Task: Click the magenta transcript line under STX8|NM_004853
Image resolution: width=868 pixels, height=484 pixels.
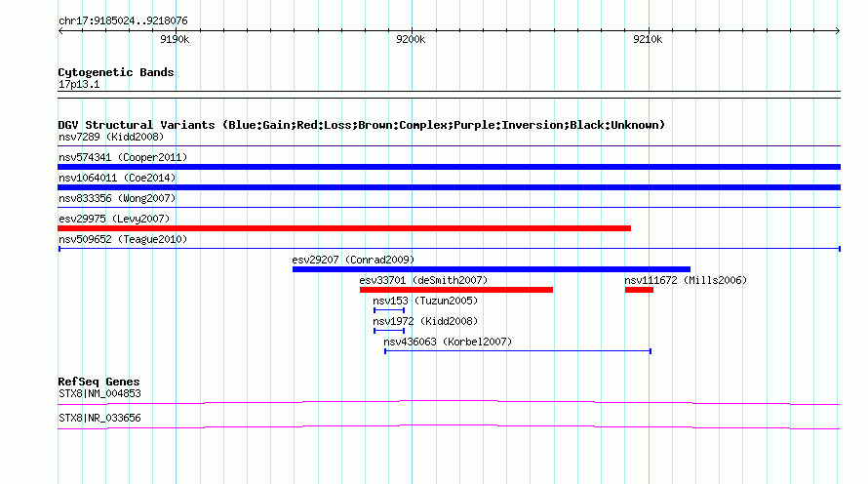Action: pos(449,403)
